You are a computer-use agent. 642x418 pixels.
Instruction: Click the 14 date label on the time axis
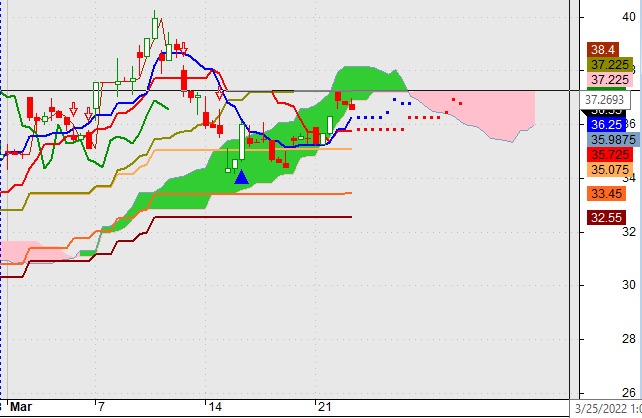click(x=215, y=407)
